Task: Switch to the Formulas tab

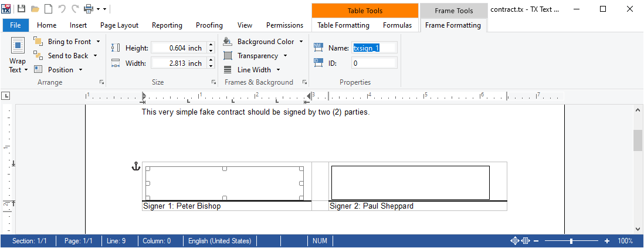Action: [x=397, y=25]
